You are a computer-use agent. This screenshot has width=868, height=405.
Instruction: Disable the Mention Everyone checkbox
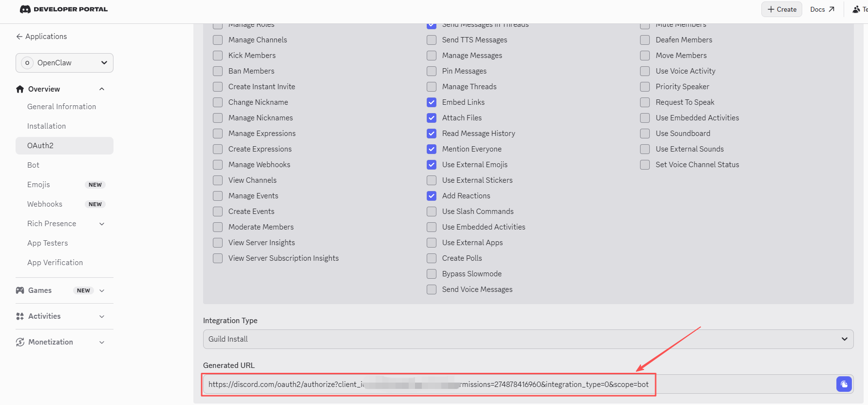(432, 149)
